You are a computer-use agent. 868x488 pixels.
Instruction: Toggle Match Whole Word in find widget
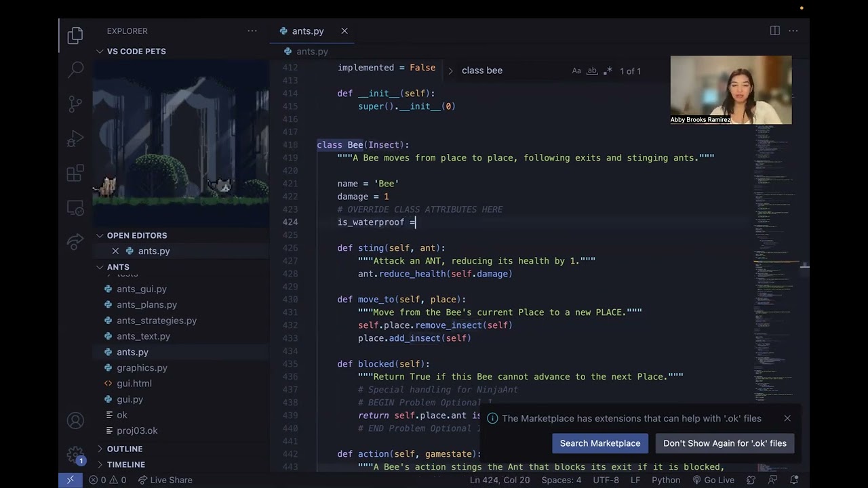(592, 70)
